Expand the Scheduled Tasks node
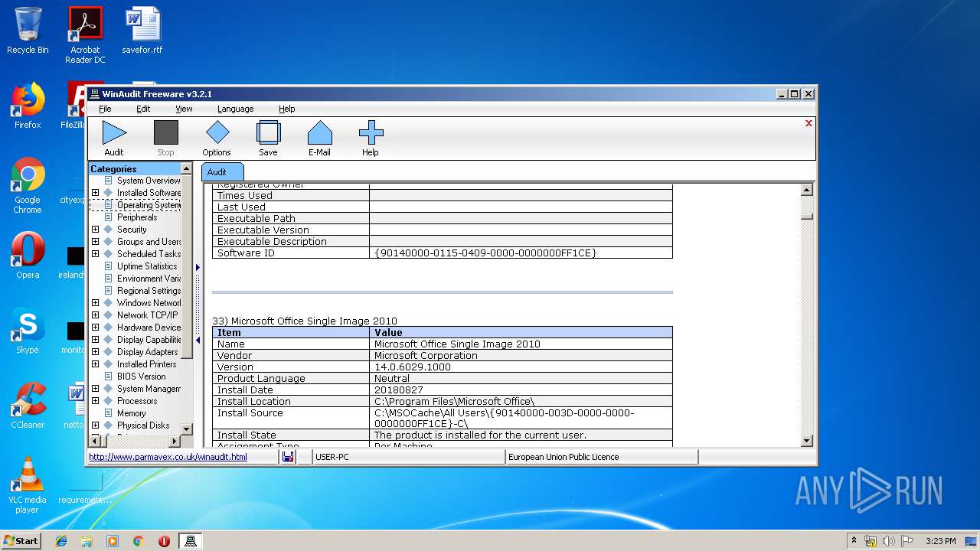980x551 pixels. click(95, 254)
